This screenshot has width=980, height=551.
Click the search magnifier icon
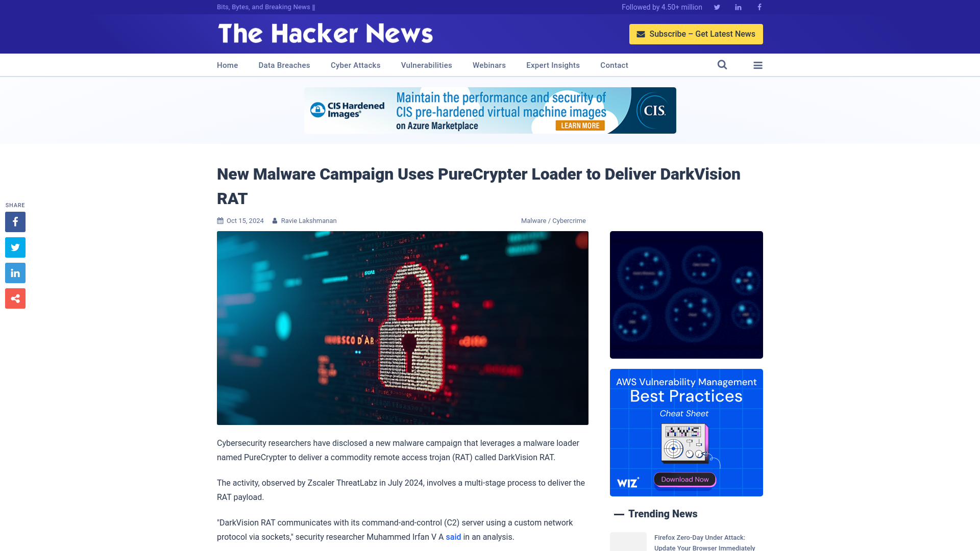coord(722,65)
